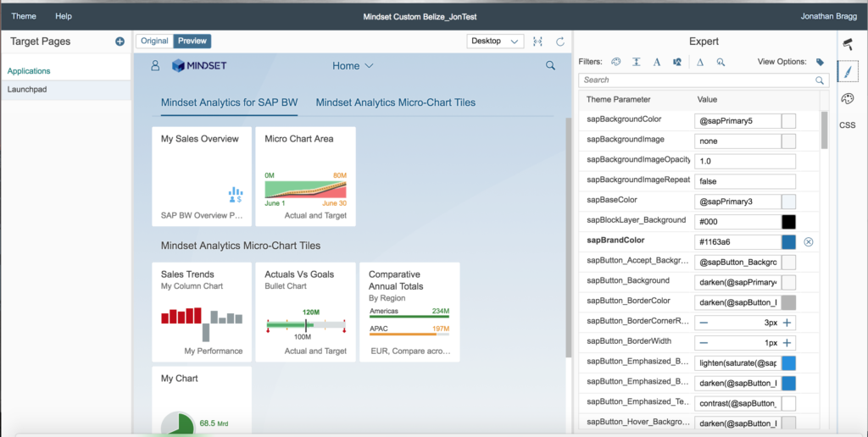Click the Expert parameter list scrollbar

coord(824,130)
